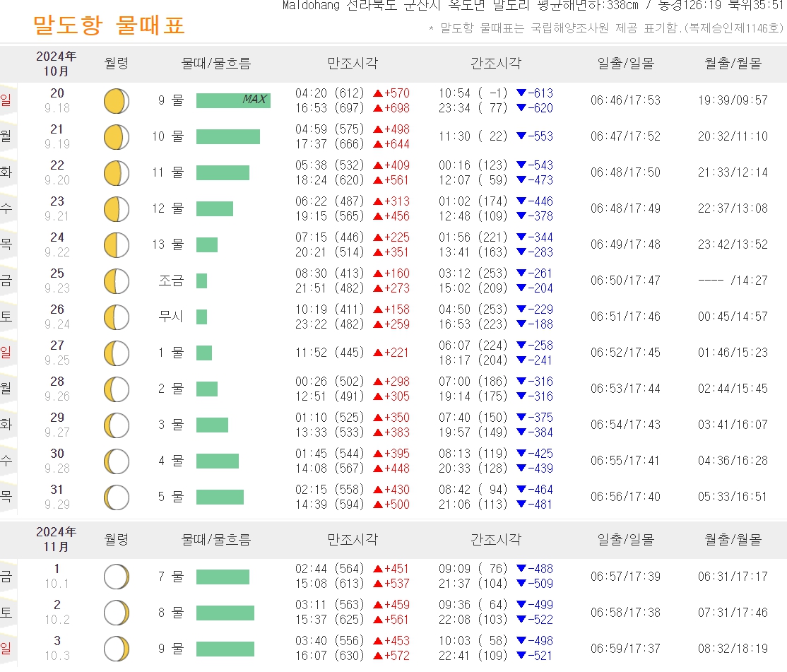
Task: Select the moon phase icon for October 20
Action: point(115,100)
